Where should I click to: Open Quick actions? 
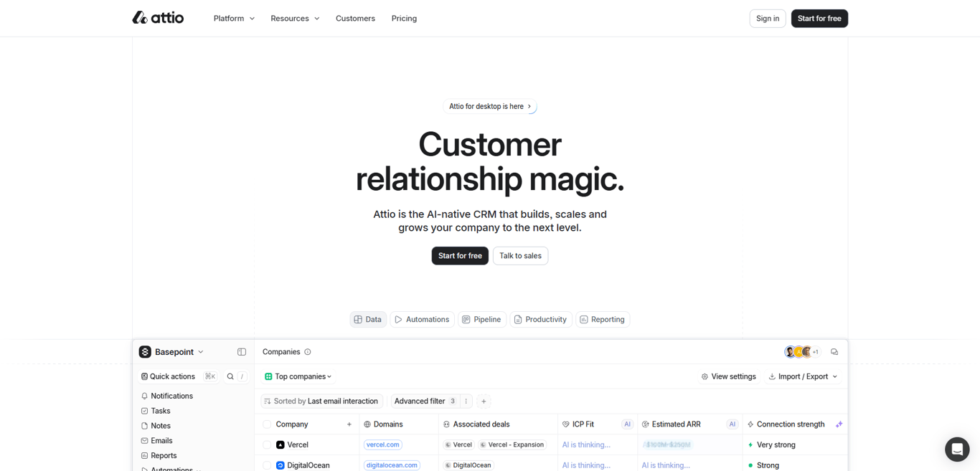(x=178, y=376)
